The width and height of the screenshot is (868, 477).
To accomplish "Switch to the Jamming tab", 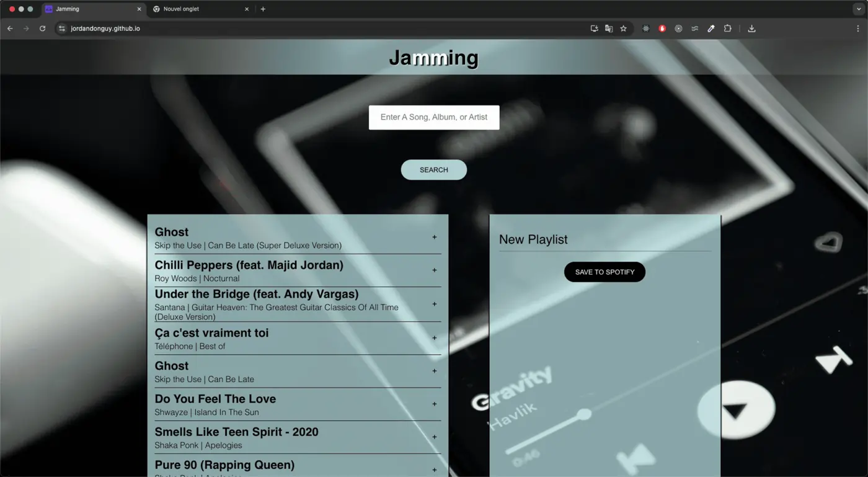I will click(93, 9).
